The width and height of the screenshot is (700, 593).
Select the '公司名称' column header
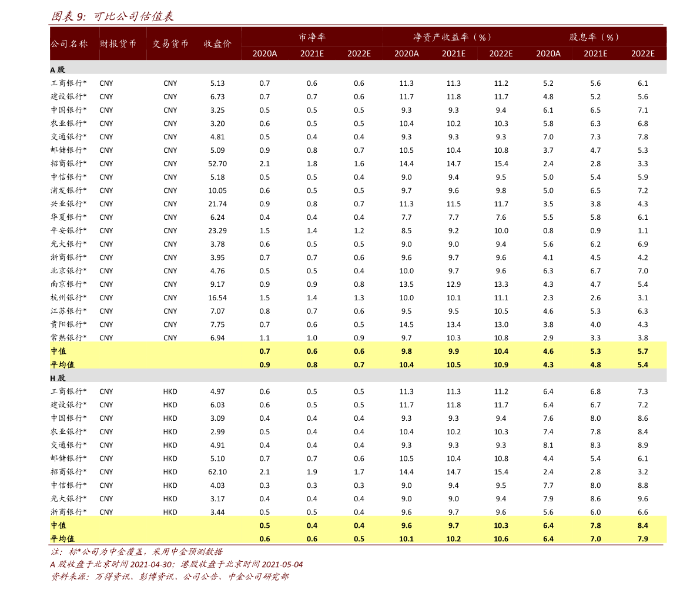tap(69, 43)
